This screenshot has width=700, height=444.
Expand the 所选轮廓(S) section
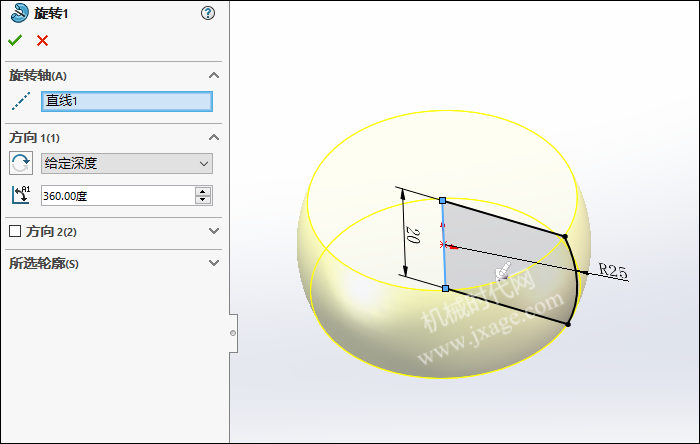click(214, 263)
